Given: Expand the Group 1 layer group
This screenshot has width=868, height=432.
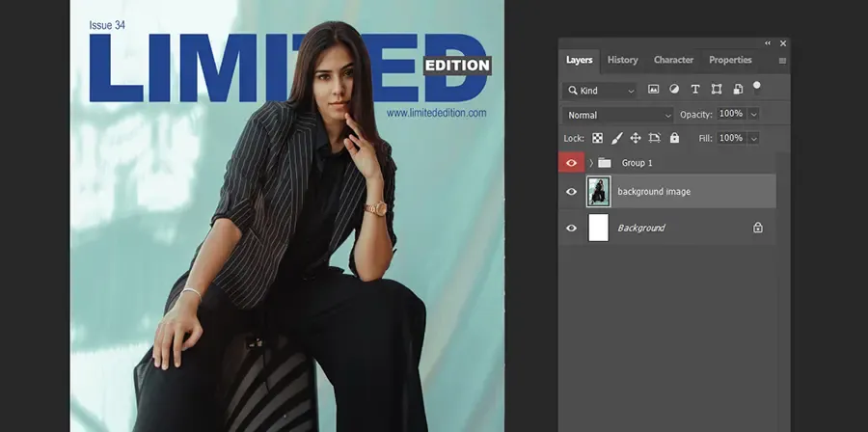Looking at the screenshot, I should [x=591, y=163].
